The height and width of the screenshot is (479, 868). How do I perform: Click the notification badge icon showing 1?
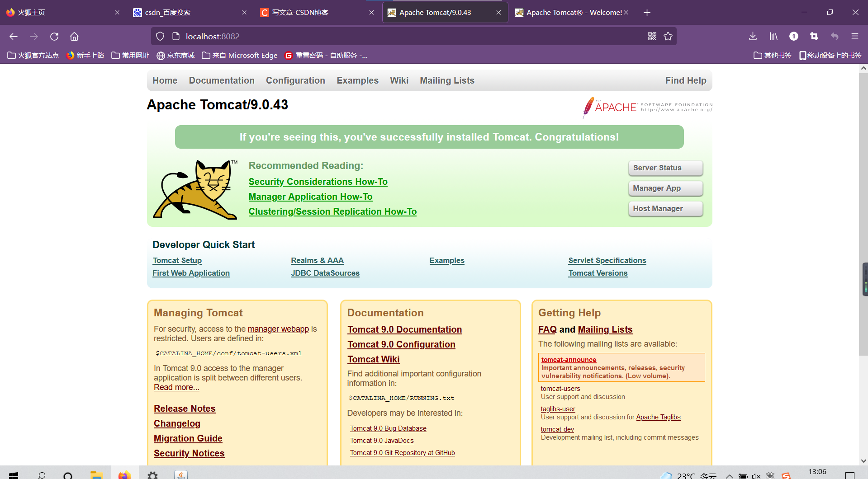point(794,36)
